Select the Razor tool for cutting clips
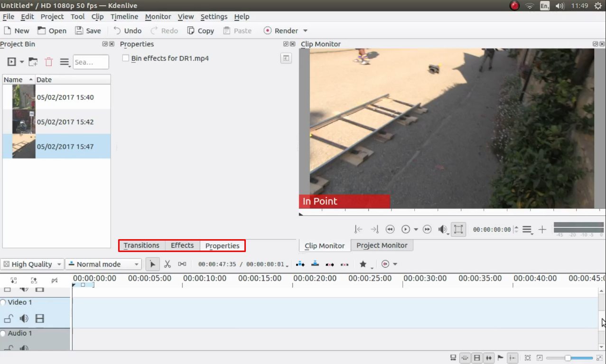The height and width of the screenshot is (364, 606). pyautogui.click(x=168, y=264)
